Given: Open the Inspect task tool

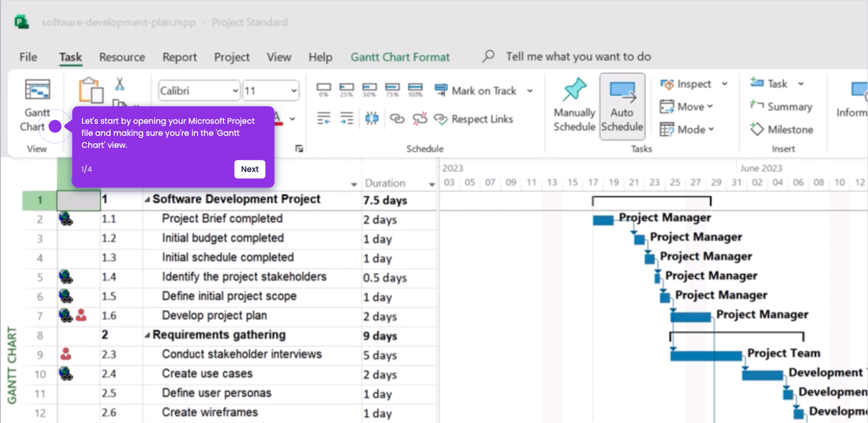Looking at the screenshot, I should [x=686, y=84].
